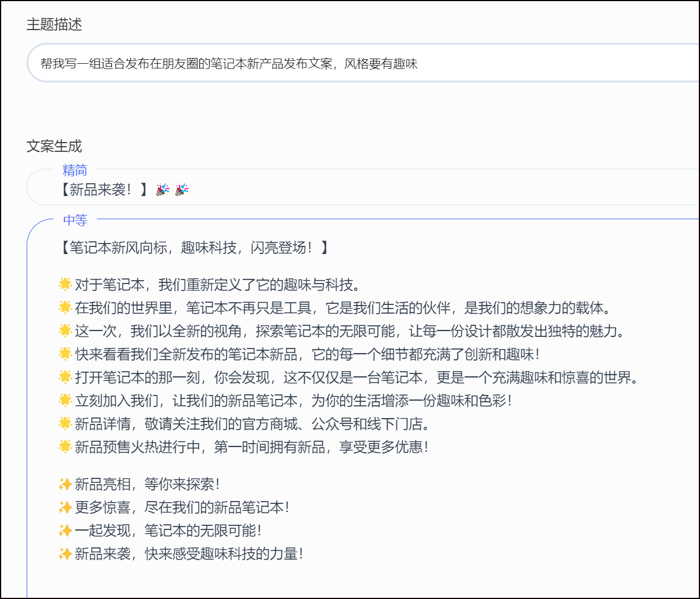Click sun icon before 新品预售火热进行中 line
Screen dimensions: 700x599
point(65,446)
